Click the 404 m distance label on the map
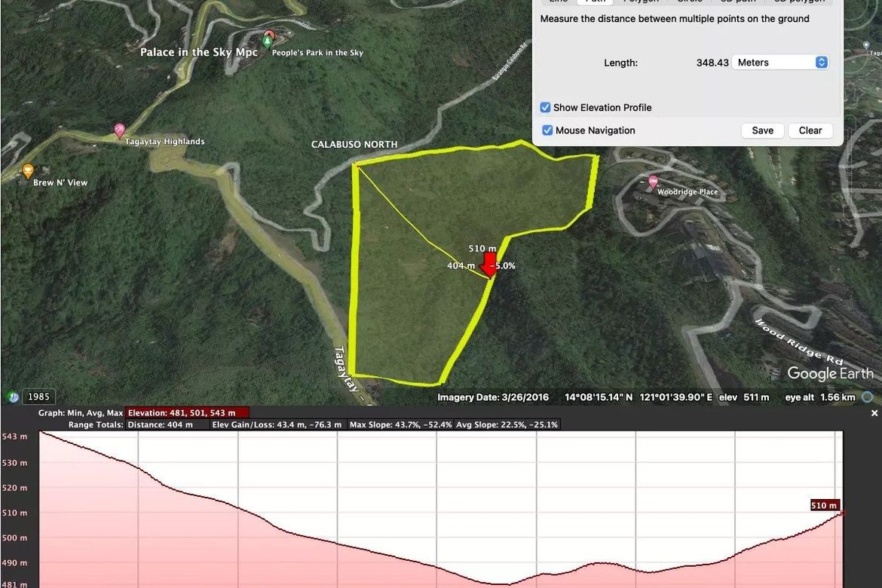Image resolution: width=882 pixels, height=588 pixels. [461, 265]
